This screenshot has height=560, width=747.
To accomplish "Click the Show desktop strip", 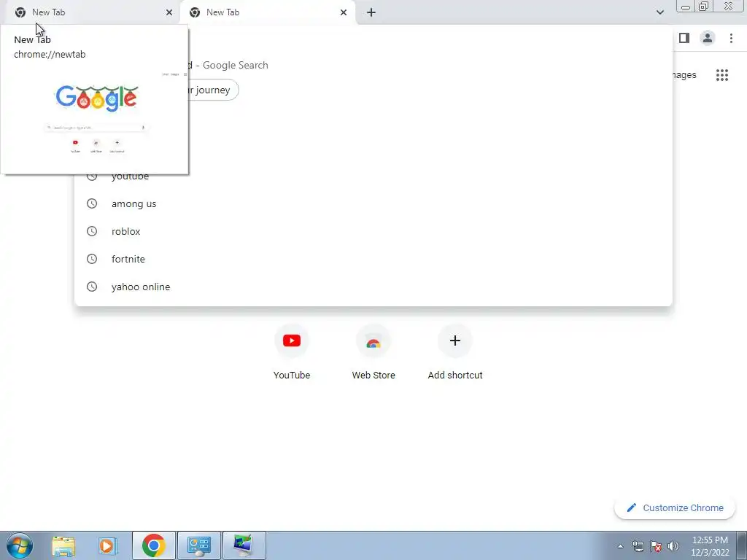I will [x=742, y=545].
